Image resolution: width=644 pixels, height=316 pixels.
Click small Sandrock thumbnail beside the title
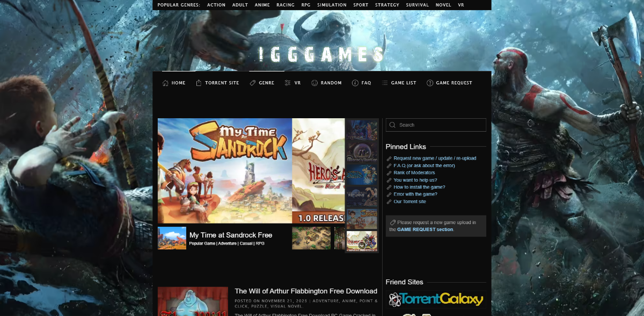coord(172,238)
